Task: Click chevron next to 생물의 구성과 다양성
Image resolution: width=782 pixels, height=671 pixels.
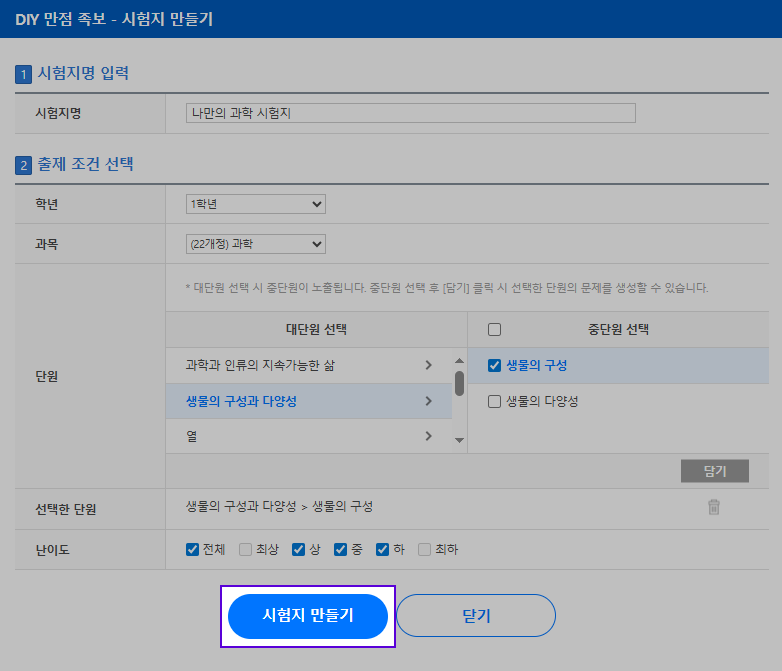Action: coord(429,401)
